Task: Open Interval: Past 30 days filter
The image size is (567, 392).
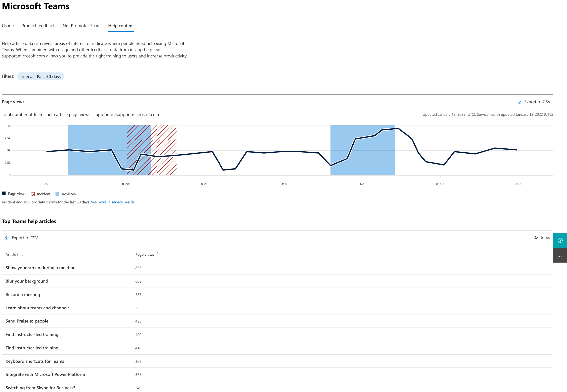Action: tap(40, 76)
